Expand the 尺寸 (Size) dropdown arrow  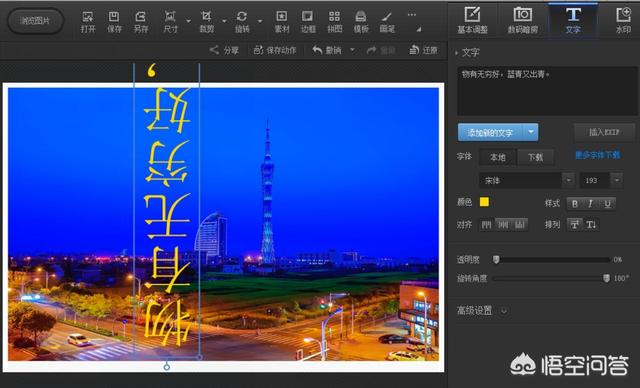coord(188,21)
